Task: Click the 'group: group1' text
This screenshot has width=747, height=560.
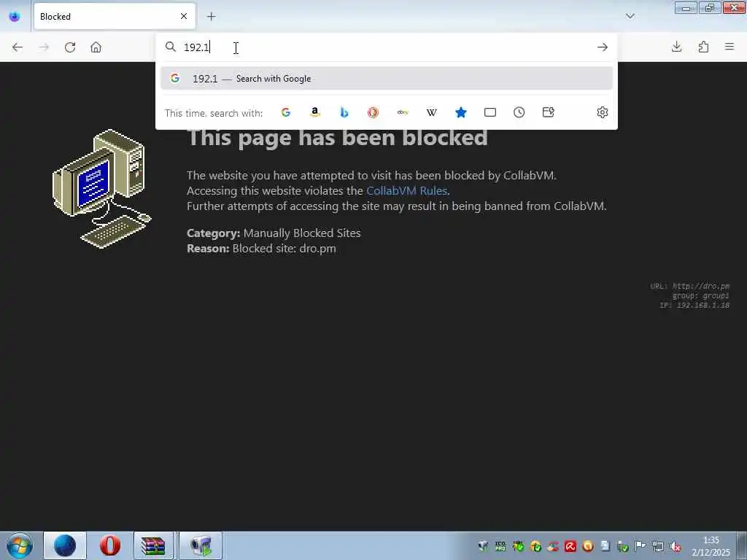Action: (701, 296)
